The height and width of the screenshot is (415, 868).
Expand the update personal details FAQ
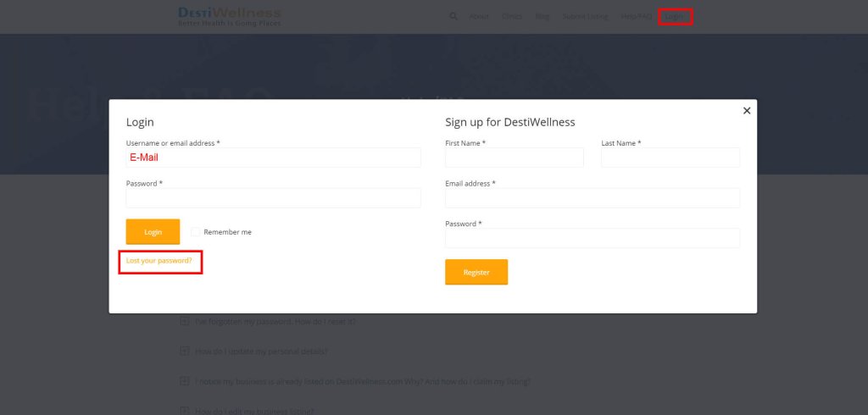(x=185, y=351)
